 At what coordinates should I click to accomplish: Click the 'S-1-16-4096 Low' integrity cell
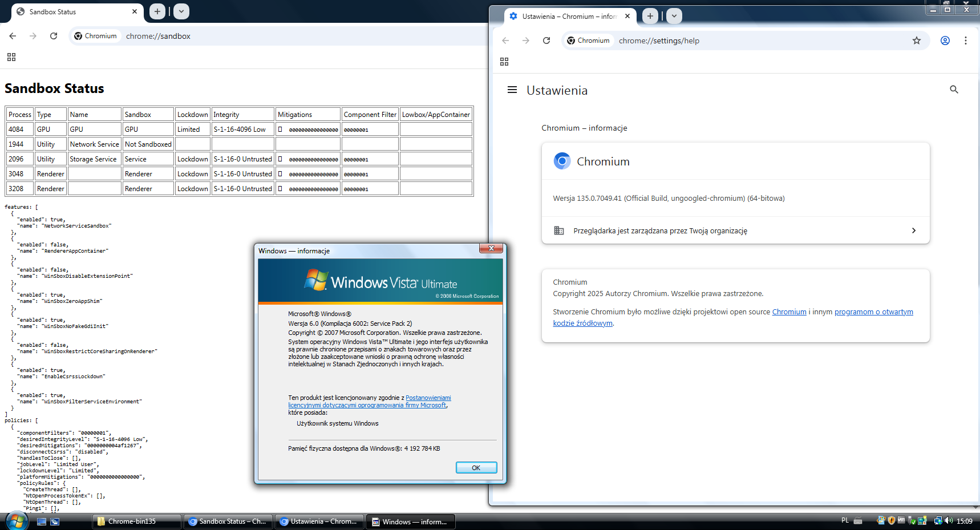click(x=242, y=130)
